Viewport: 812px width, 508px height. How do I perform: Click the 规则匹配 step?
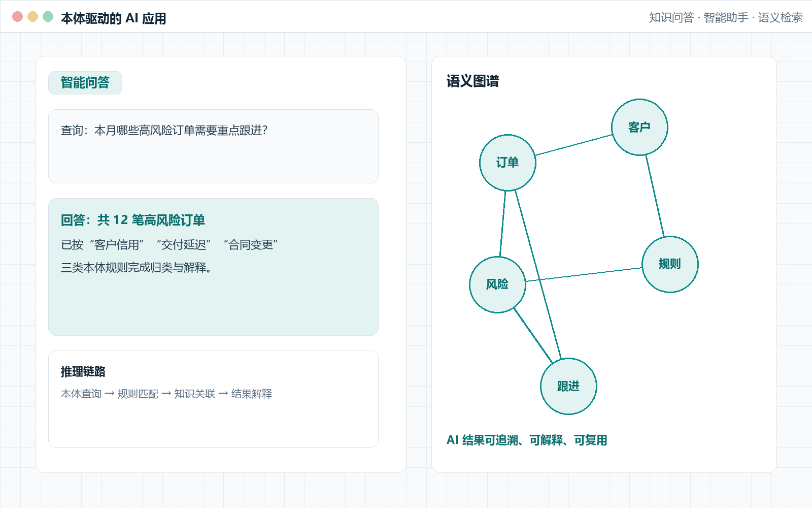point(138,394)
